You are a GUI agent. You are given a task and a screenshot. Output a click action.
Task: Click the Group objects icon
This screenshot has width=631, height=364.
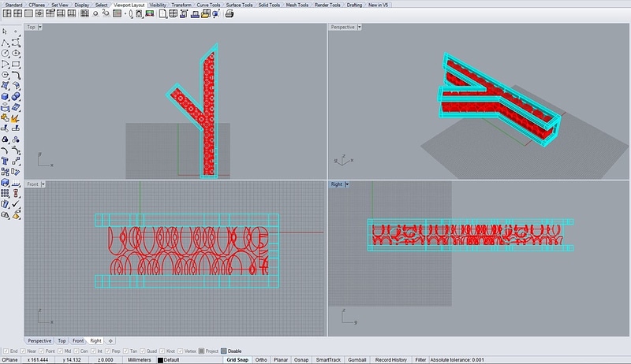tap(5, 139)
